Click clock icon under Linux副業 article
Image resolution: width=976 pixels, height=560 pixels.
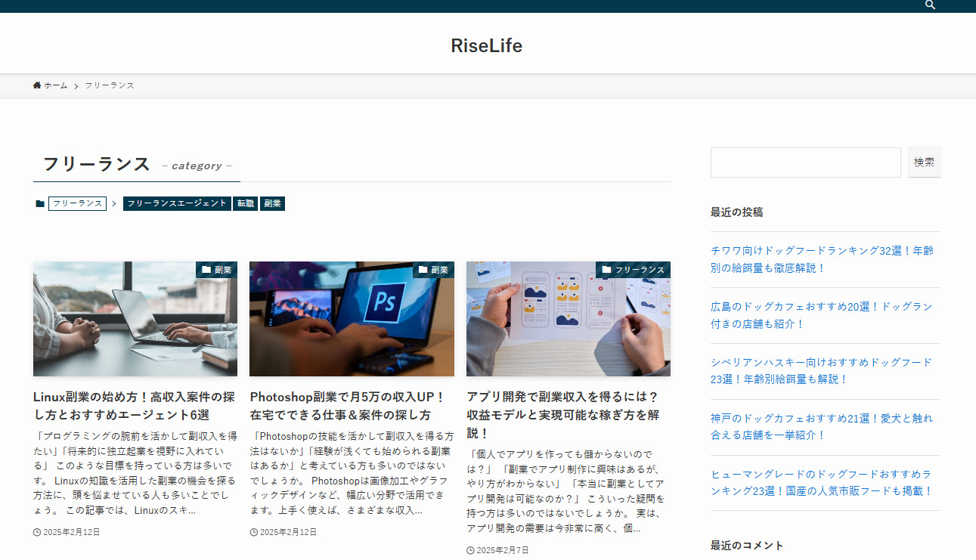pos(37,532)
